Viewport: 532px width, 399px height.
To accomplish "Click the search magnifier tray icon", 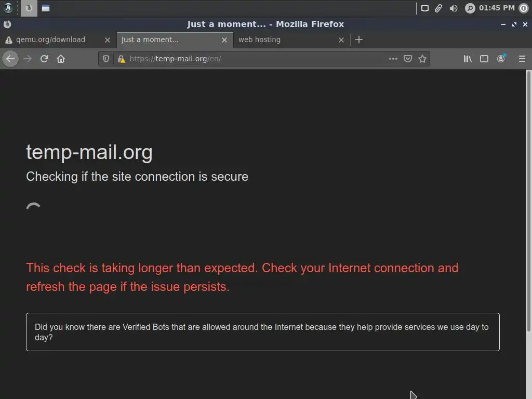I will tap(470, 8).
